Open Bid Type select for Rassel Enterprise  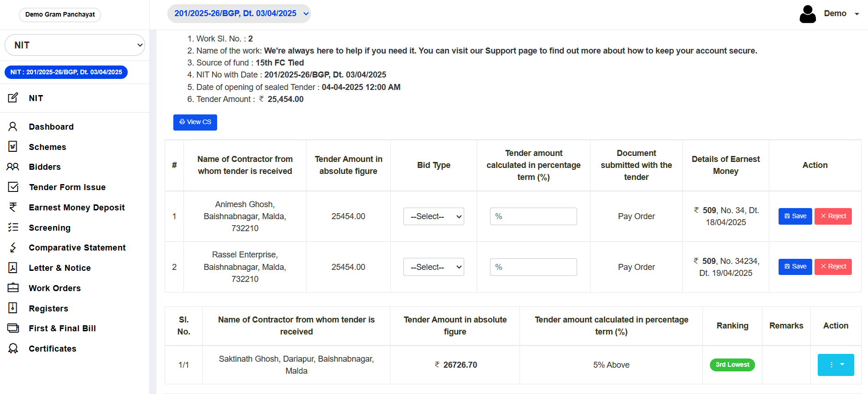pos(433,267)
